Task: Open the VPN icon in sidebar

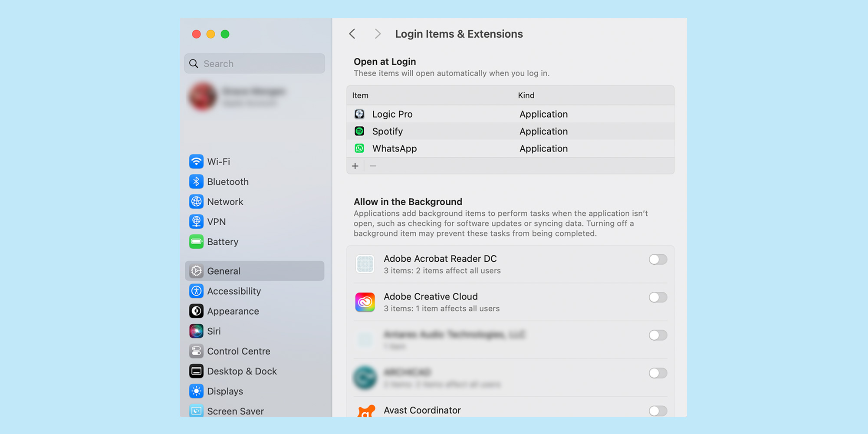Action: click(x=196, y=221)
